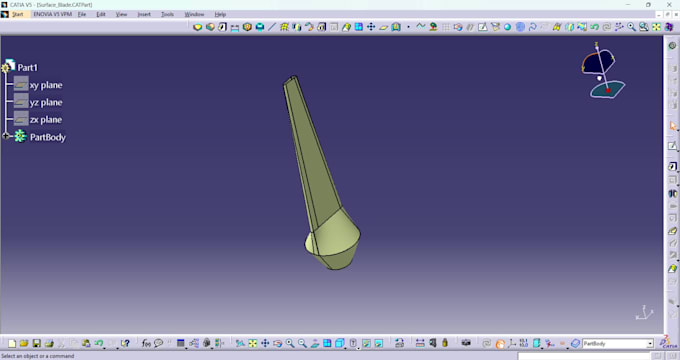Select the yz plane tree item

46,102
